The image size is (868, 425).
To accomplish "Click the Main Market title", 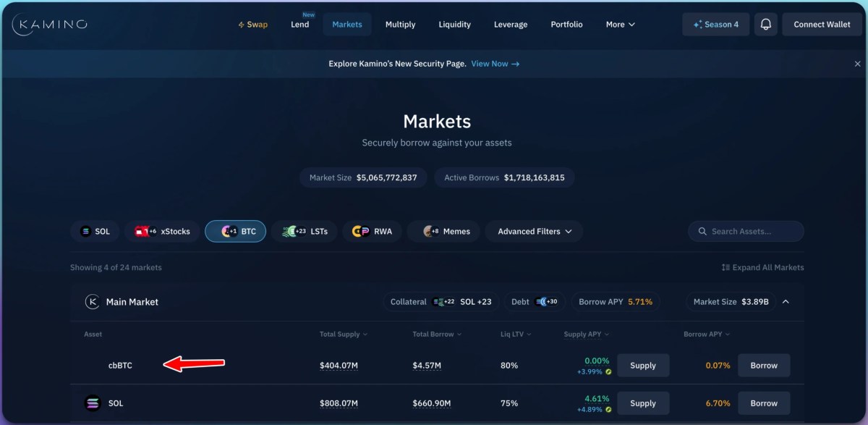I will click(132, 302).
